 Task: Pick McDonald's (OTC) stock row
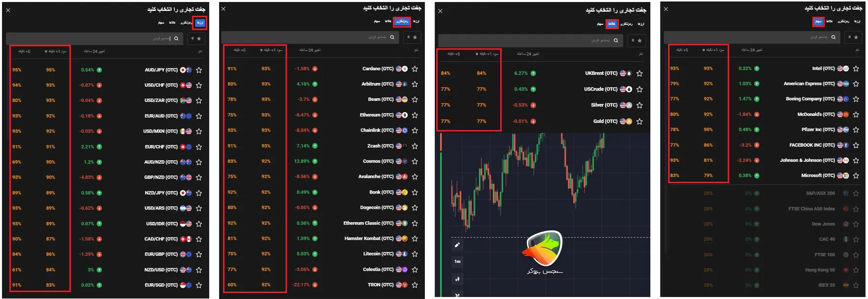tap(816, 114)
